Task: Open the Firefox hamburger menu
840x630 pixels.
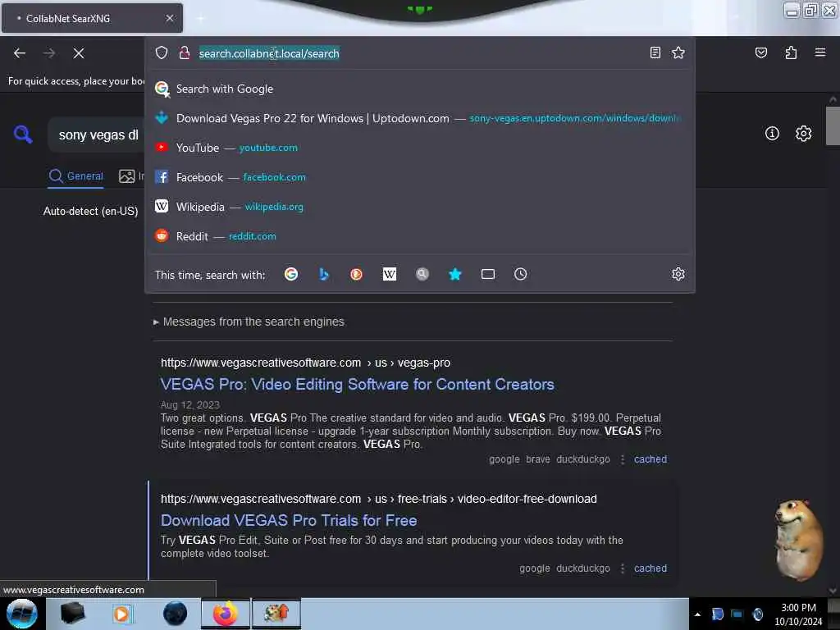Action: pyautogui.click(x=819, y=52)
